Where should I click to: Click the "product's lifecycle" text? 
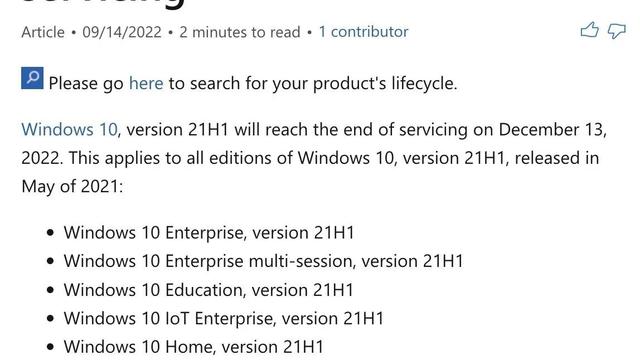pyautogui.click(x=384, y=83)
